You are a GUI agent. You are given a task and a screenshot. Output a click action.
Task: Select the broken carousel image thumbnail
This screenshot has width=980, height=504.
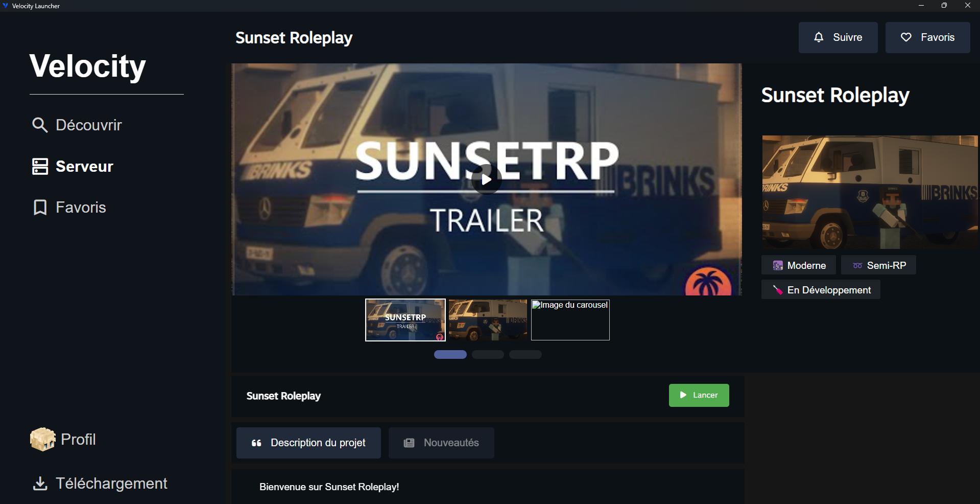point(570,320)
